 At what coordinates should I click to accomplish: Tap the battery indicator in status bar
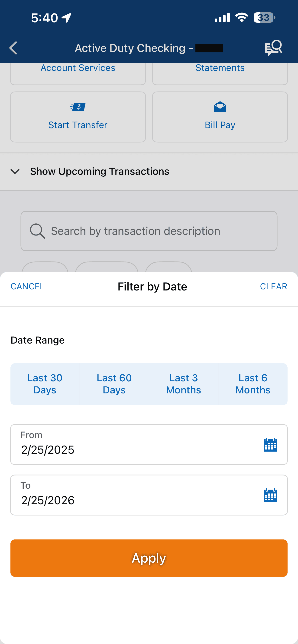tap(264, 18)
